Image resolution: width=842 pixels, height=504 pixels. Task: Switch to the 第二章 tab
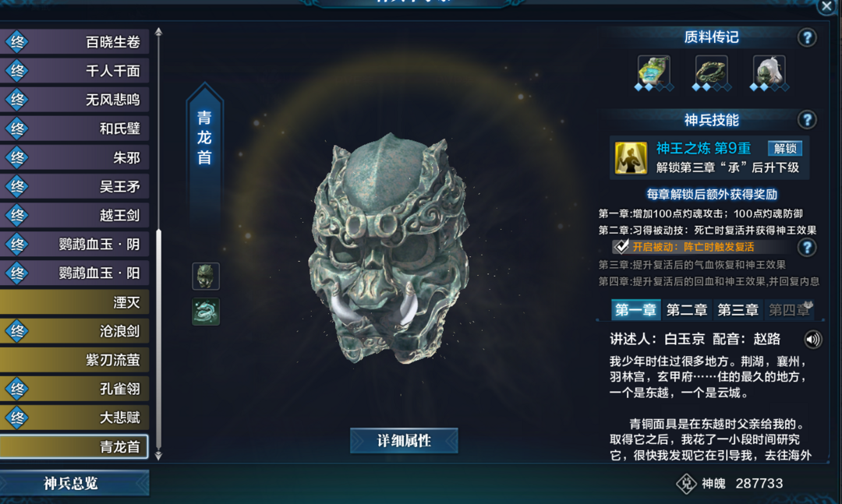pyautogui.click(x=686, y=310)
